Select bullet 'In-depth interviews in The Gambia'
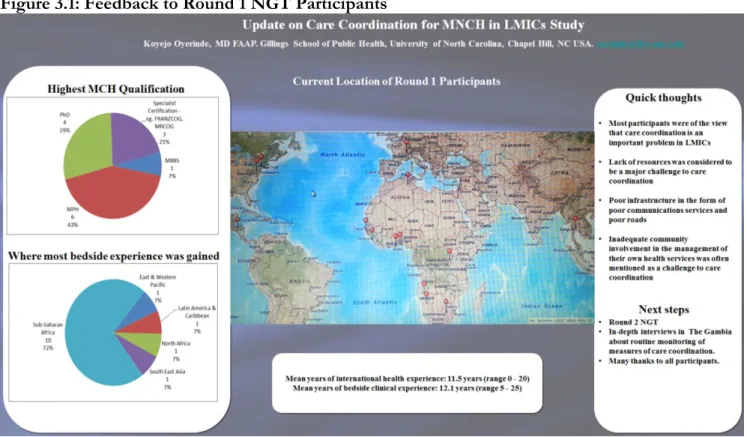This screenshot has height=437, width=747. pos(670,341)
